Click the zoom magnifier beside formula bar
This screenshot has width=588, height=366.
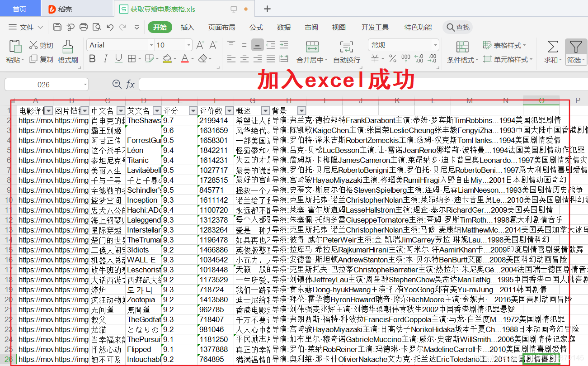(x=117, y=84)
